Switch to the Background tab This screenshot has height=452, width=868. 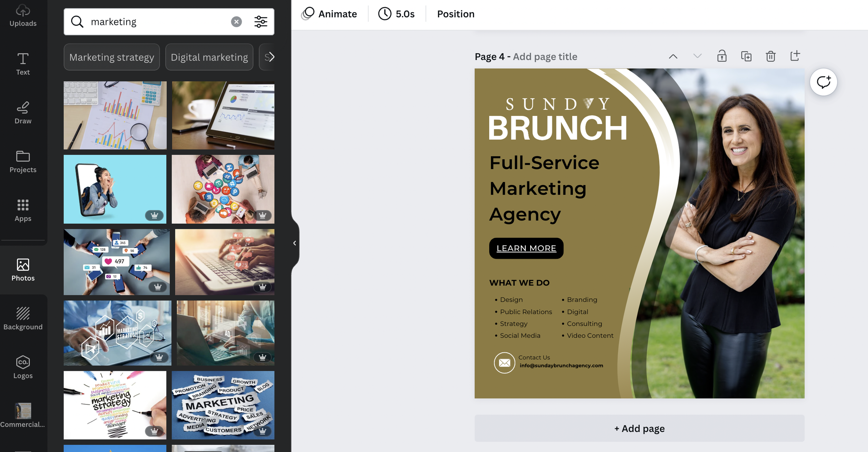[23, 318]
